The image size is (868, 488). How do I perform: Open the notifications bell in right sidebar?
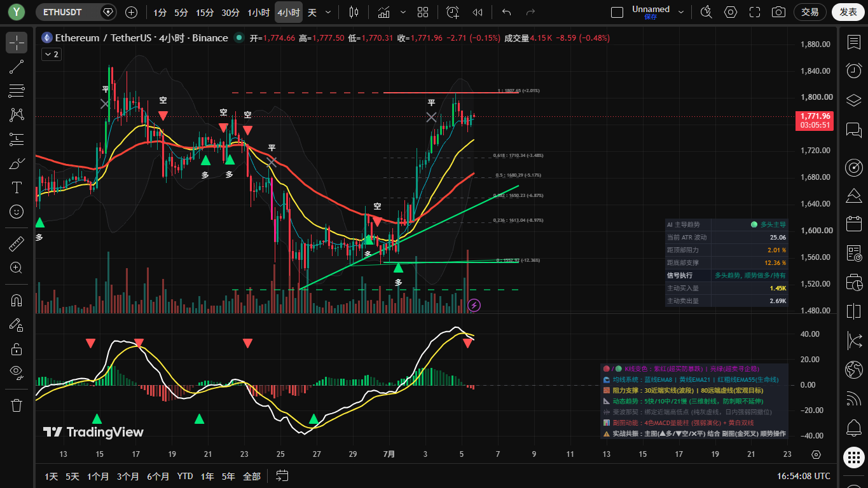[x=853, y=428]
